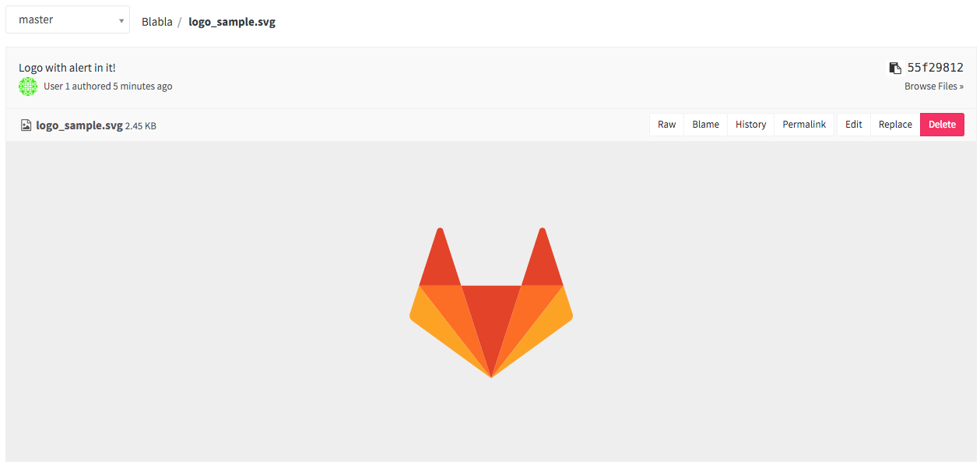Open the Blame view
This screenshot has height=465, width=980.
tap(704, 124)
